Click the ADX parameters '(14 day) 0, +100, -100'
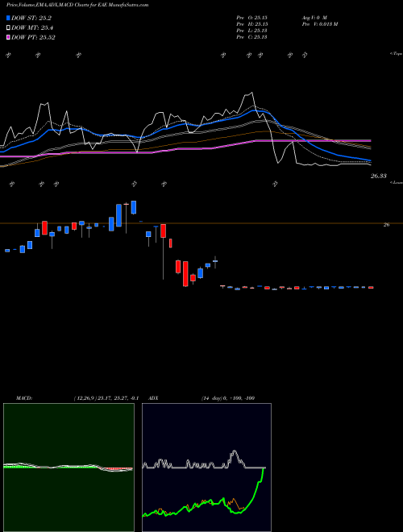This screenshot has width=403, height=532. [228, 398]
